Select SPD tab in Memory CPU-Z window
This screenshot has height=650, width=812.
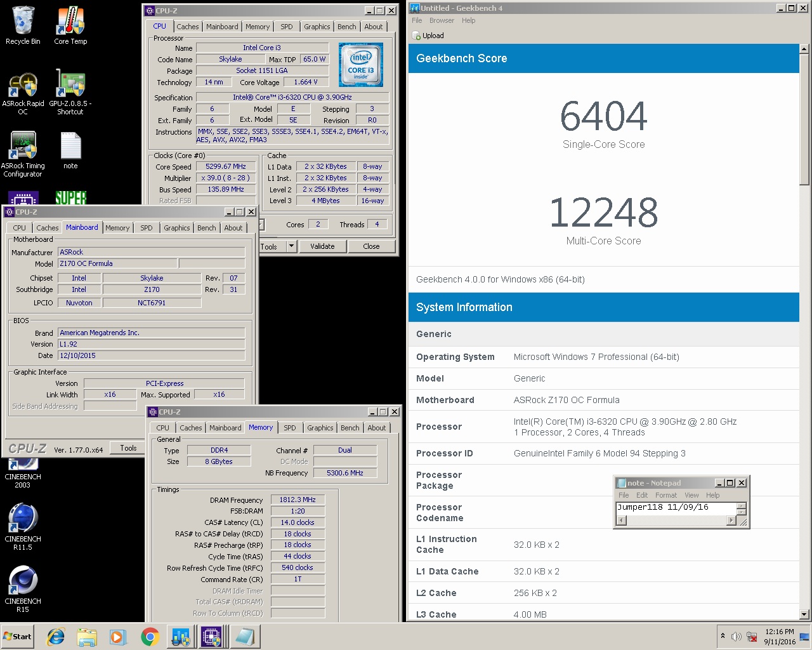(x=290, y=428)
